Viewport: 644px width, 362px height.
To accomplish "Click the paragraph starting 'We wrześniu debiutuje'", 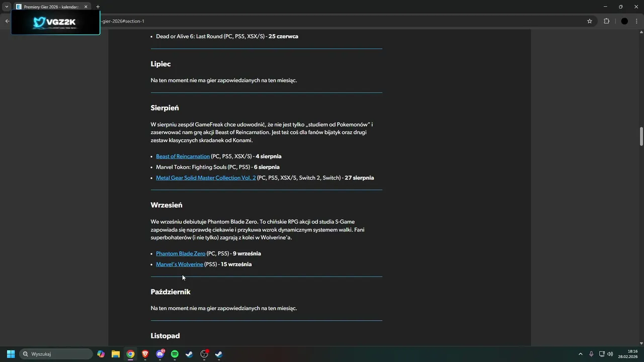I will pyautogui.click(x=258, y=230).
